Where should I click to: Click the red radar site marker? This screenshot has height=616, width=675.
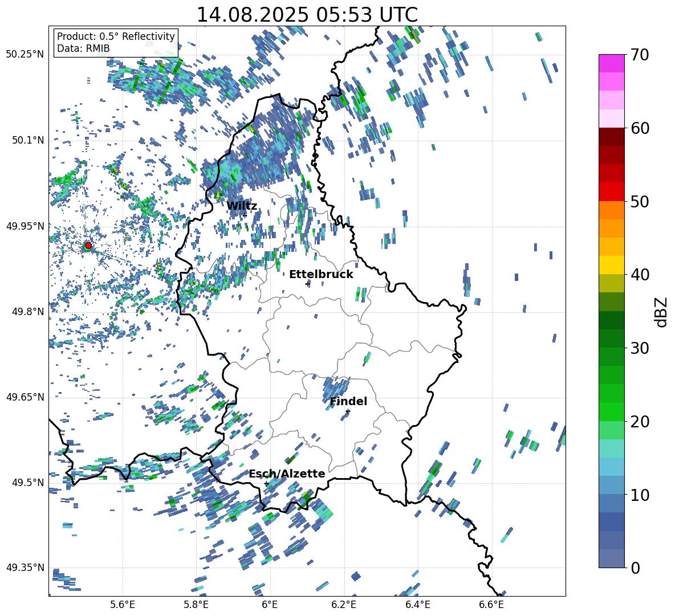pyautogui.click(x=88, y=245)
